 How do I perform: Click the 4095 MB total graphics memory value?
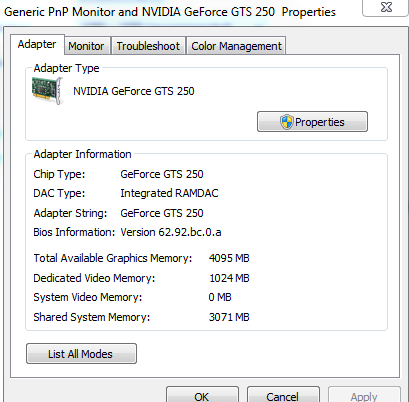point(229,258)
